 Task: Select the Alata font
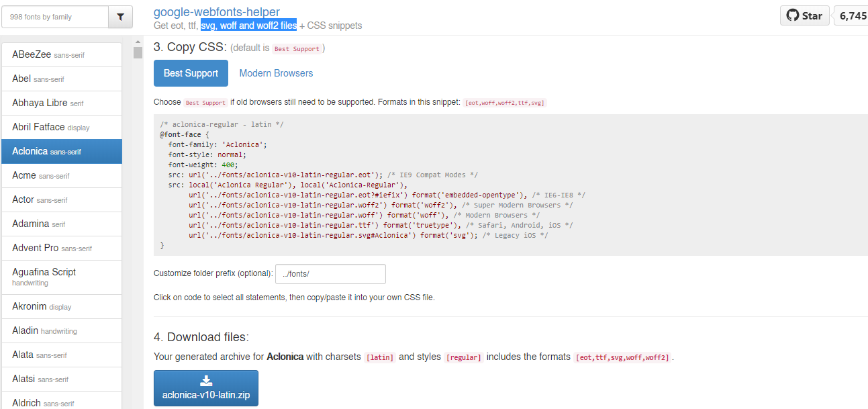tap(62, 355)
